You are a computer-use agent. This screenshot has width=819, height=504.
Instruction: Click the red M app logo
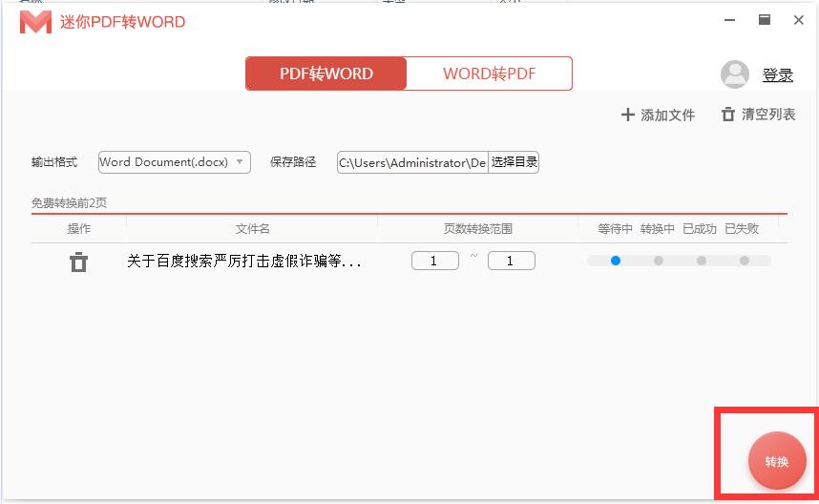(x=35, y=22)
